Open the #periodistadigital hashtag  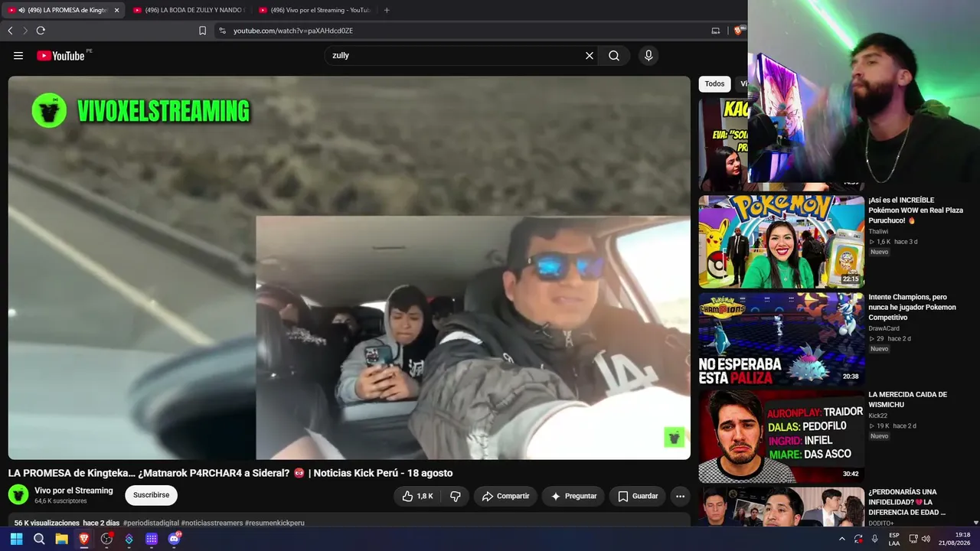pyautogui.click(x=151, y=523)
